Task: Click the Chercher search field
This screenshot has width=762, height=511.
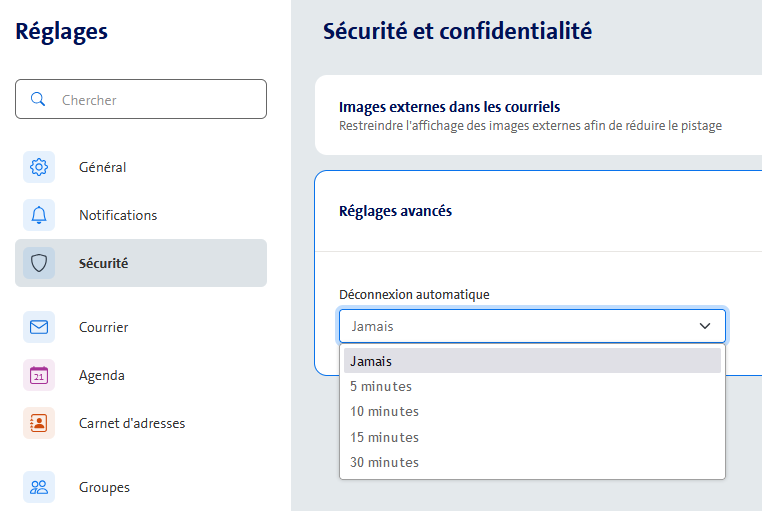Action: pyautogui.click(x=155, y=100)
